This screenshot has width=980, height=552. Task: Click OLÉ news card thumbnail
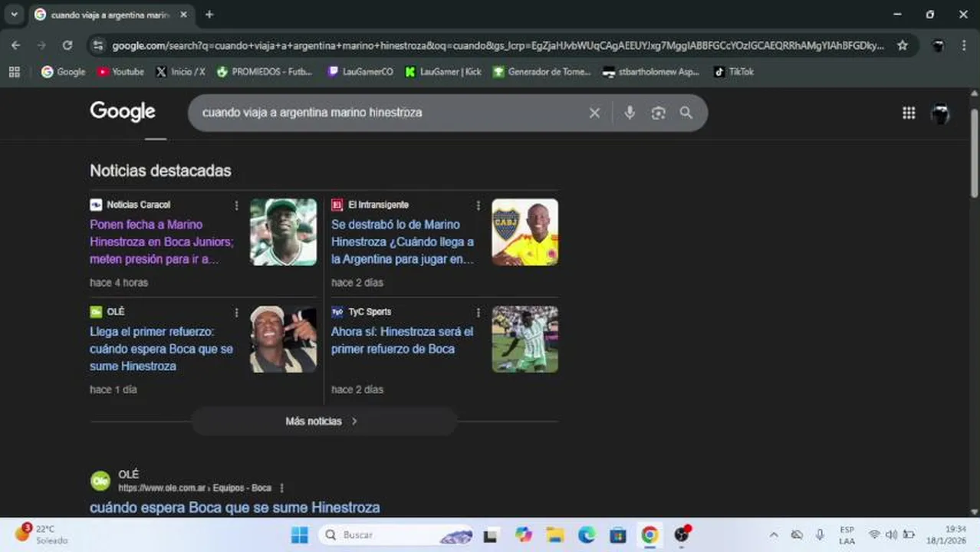pyautogui.click(x=283, y=339)
